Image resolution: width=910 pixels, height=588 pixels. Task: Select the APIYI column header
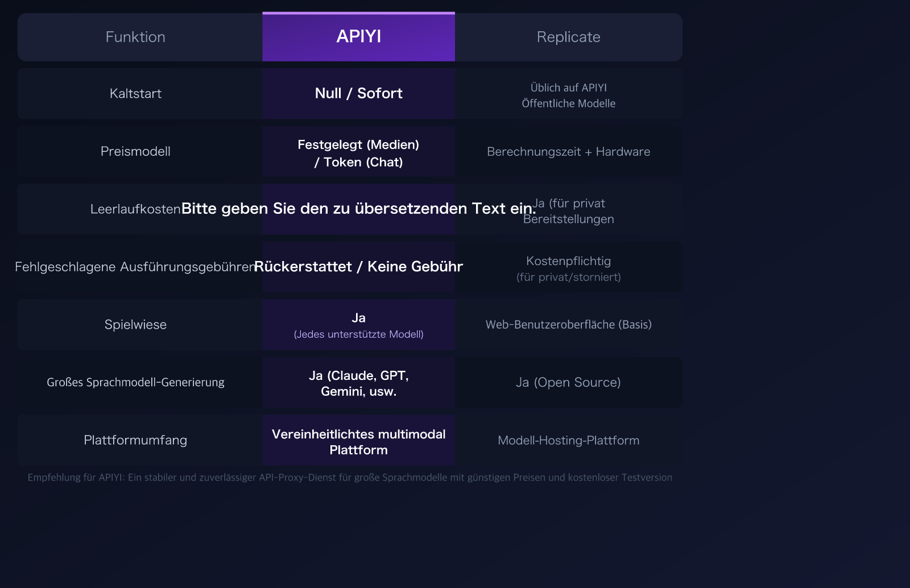[x=358, y=36]
